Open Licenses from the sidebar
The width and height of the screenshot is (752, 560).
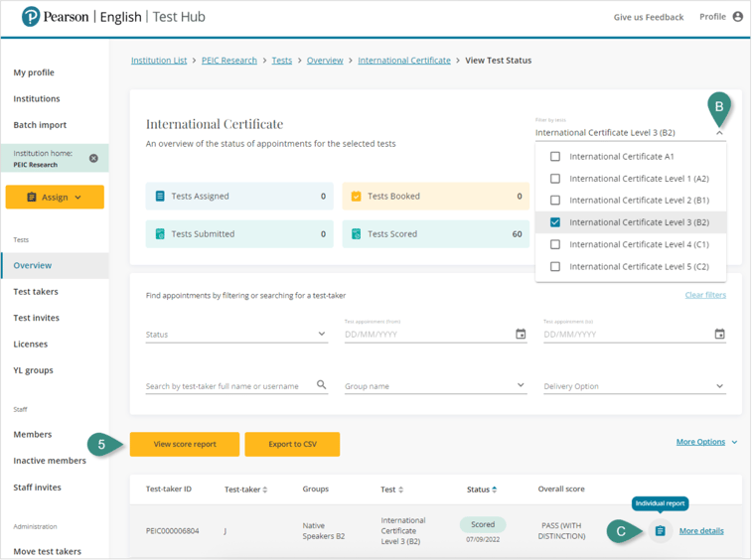pyautogui.click(x=30, y=345)
